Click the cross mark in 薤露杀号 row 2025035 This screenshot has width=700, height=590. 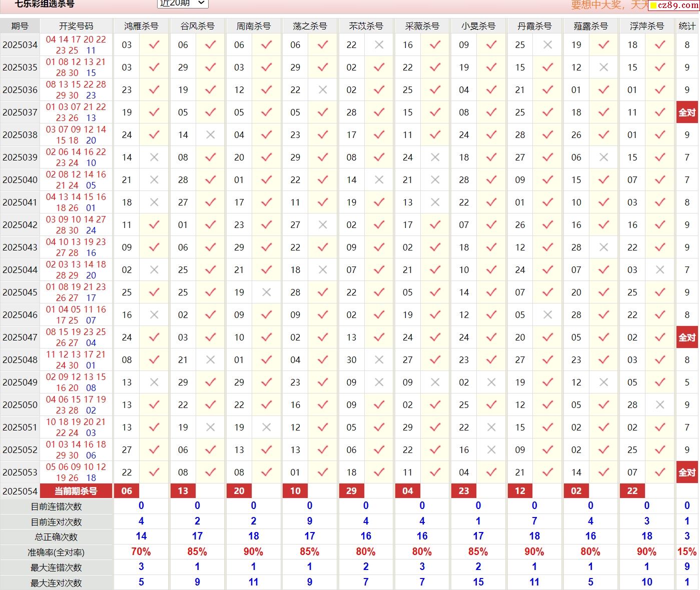pyautogui.click(x=603, y=67)
